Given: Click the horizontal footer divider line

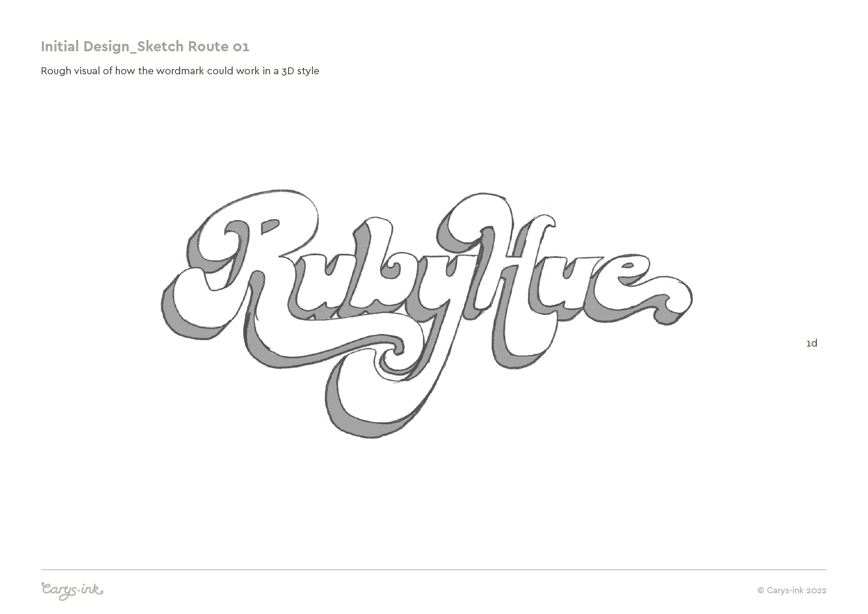Looking at the screenshot, I should pos(434,569).
